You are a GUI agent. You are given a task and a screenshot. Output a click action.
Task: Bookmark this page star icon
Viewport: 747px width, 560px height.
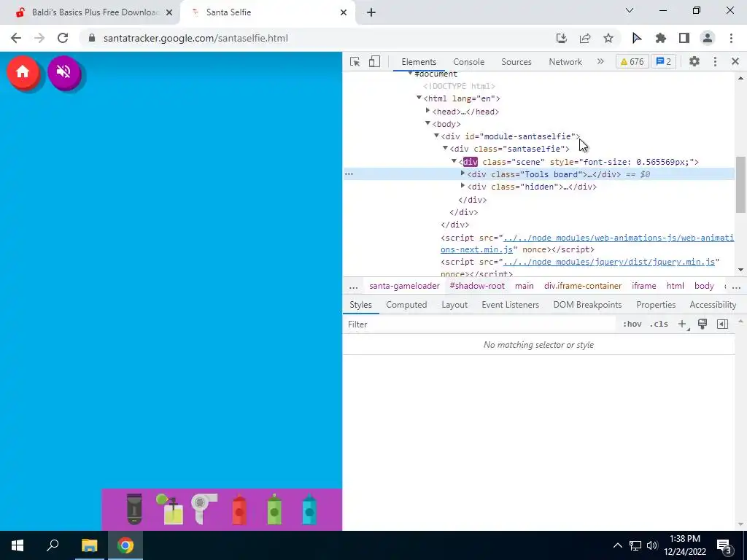[608, 38]
